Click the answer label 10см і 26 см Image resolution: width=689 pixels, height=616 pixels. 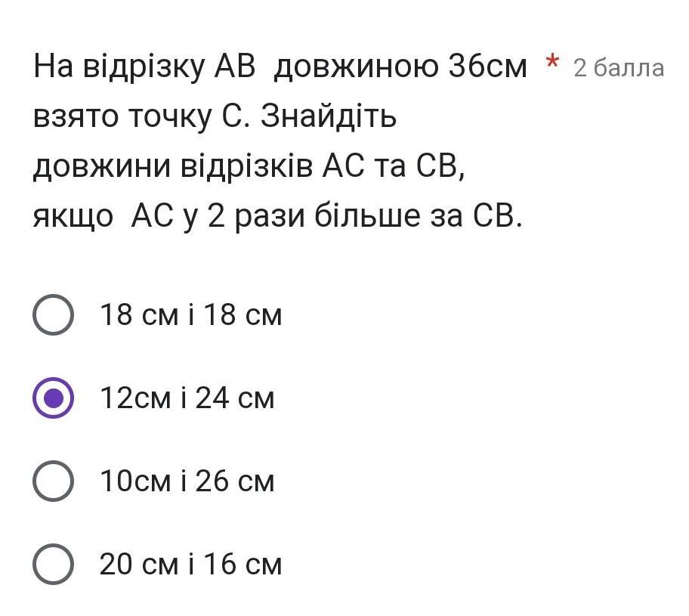(x=187, y=481)
